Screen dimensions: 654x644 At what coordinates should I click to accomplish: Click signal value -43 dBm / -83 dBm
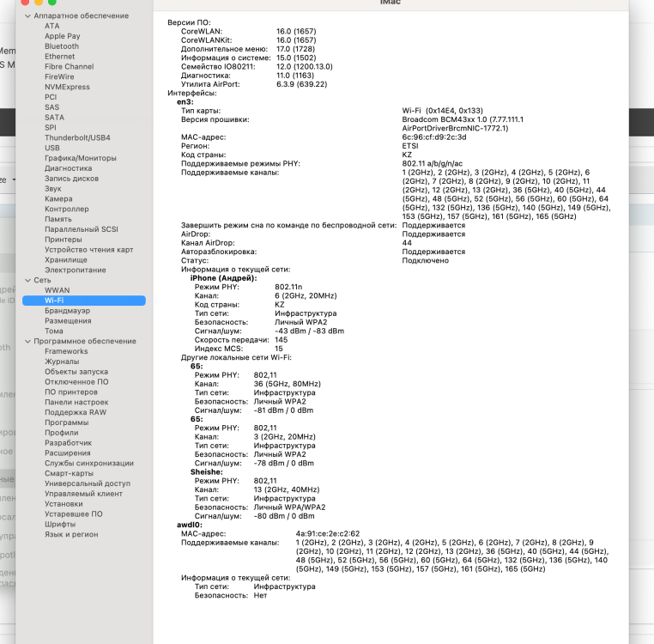[309, 331]
